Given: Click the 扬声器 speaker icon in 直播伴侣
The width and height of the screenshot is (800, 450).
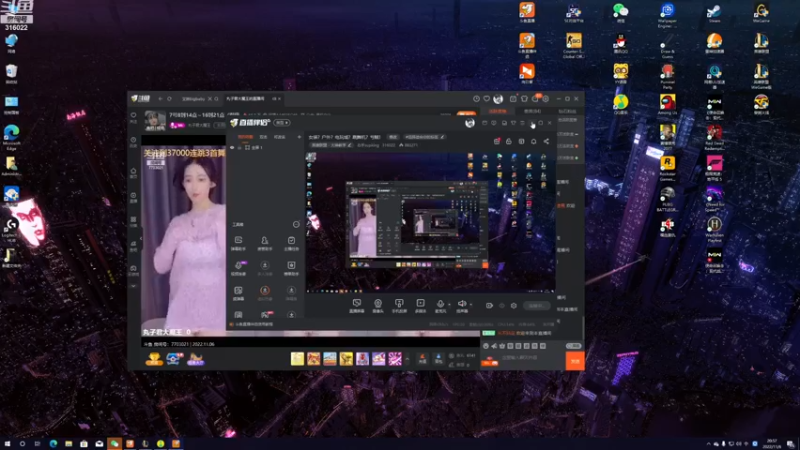Looking at the screenshot, I should (462, 306).
